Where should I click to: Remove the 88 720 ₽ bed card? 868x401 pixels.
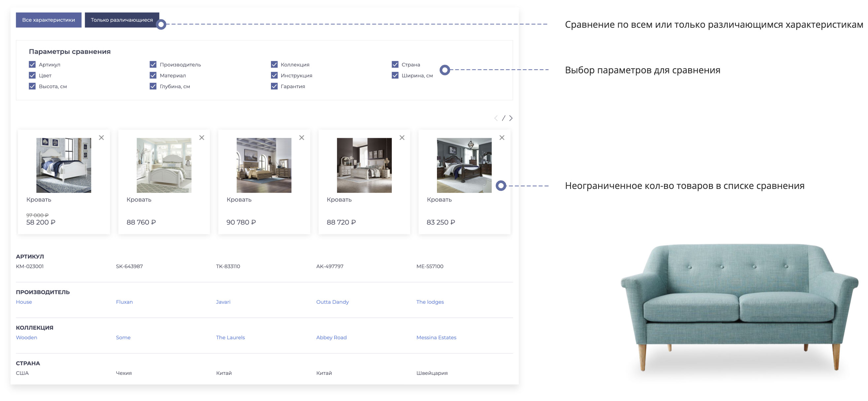point(402,138)
